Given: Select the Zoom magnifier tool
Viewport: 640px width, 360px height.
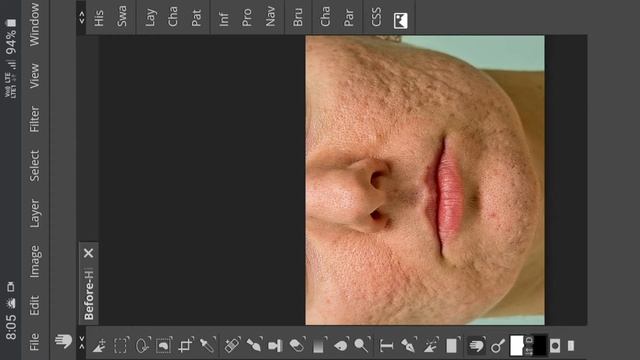Looking at the screenshot, I should [498, 346].
